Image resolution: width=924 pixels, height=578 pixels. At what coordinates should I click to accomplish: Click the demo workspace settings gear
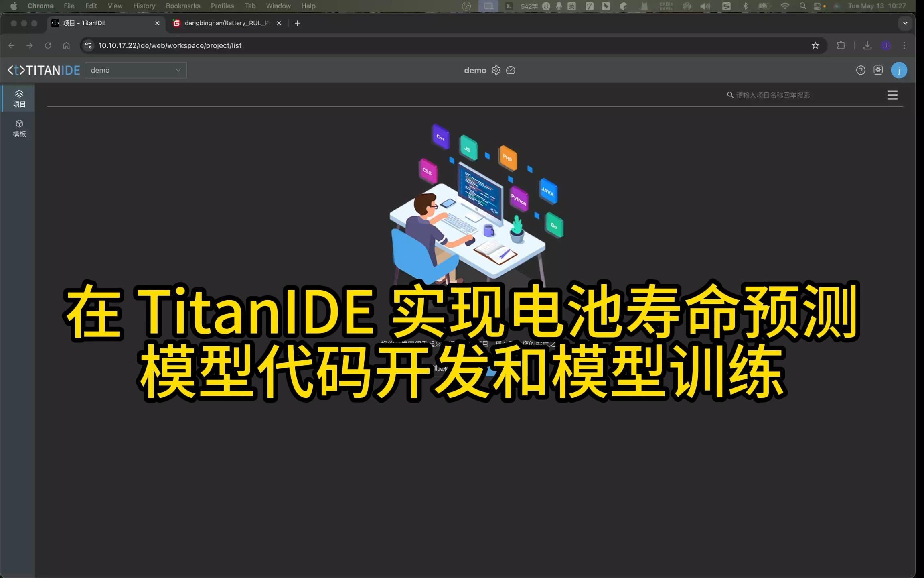[496, 70]
